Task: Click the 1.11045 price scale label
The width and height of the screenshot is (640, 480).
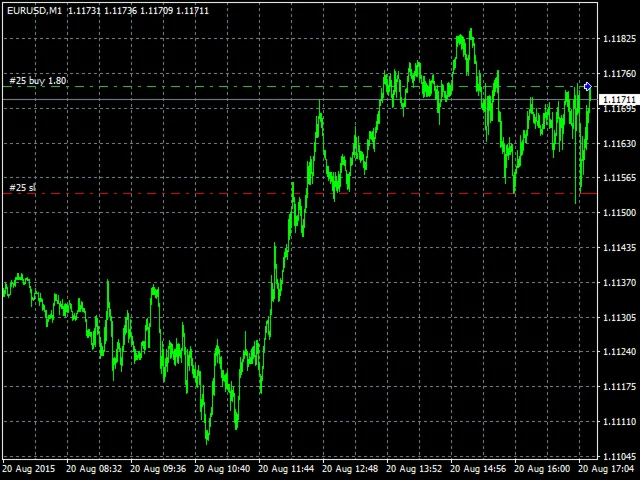Action: [x=619, y=456]
